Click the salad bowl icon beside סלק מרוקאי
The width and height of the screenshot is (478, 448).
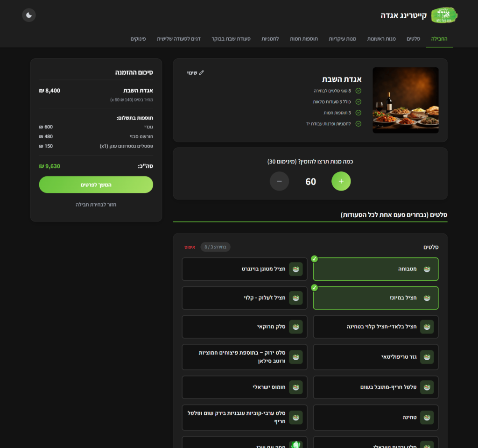295,327
